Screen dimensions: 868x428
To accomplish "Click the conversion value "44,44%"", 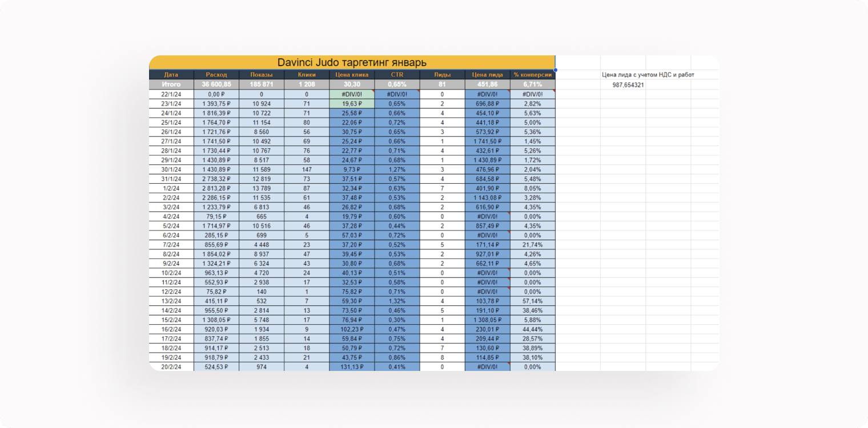I will pyautogui.click(x=533, y=329).
